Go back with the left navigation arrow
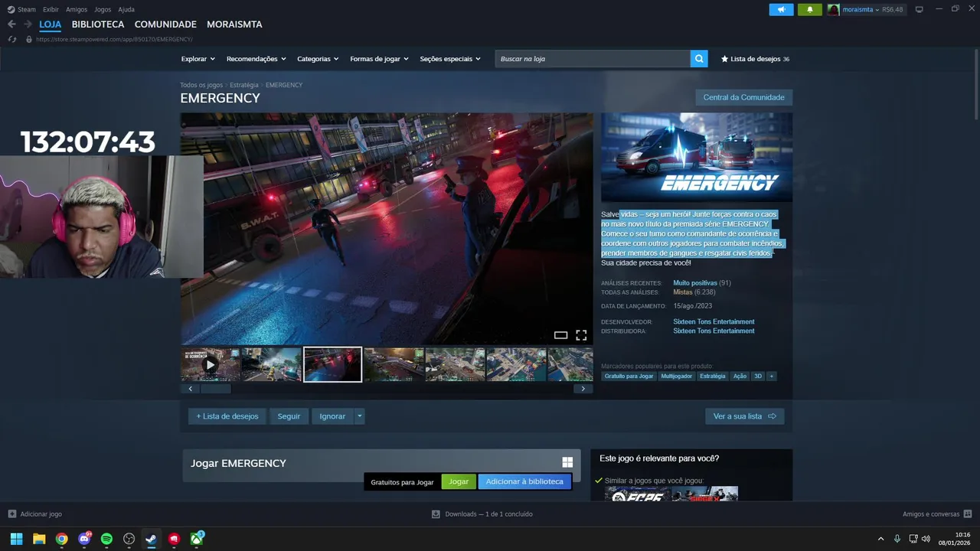The width and height of the screenshot is (980, 551). 11,24
